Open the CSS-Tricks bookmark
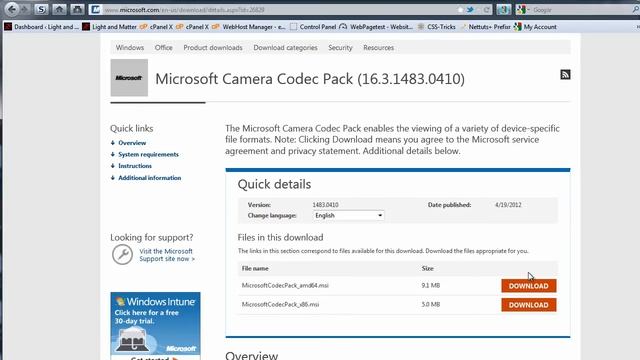Viewport: 640px width, 360px height. [x=436, y=27]
